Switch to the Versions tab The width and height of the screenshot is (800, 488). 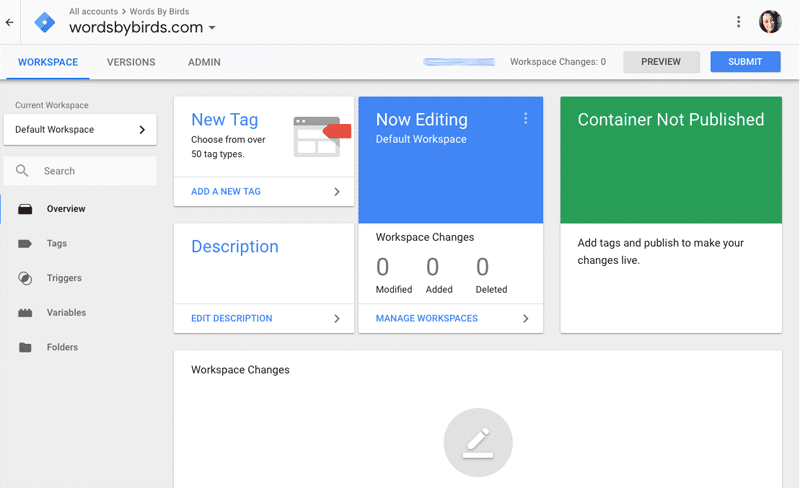tap(131, 62)
